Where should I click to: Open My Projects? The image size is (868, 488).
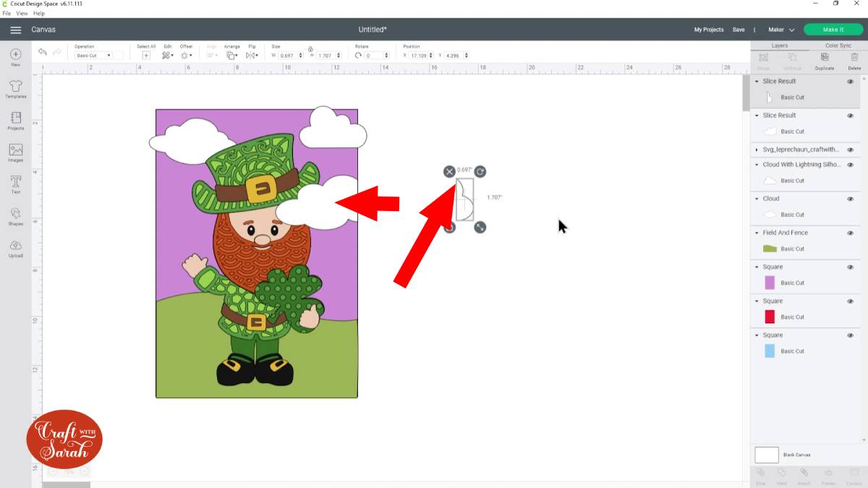709,30
